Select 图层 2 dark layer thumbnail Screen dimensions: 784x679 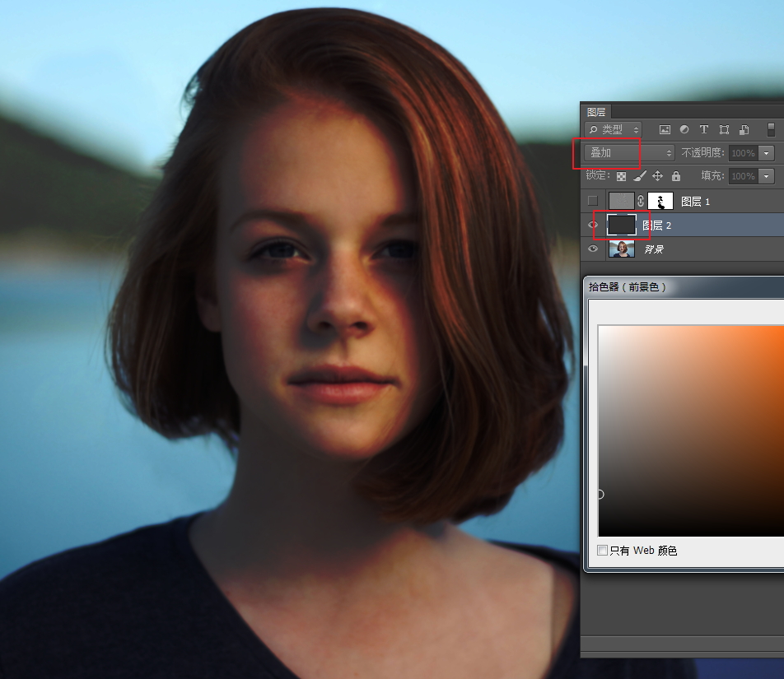pyautogui.click(x=622, y=225)
